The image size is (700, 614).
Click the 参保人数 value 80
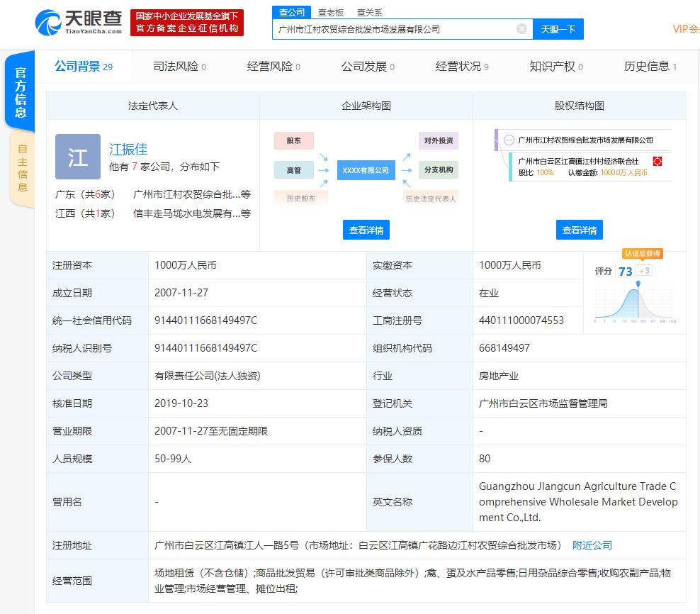click(x=485, y=459)
